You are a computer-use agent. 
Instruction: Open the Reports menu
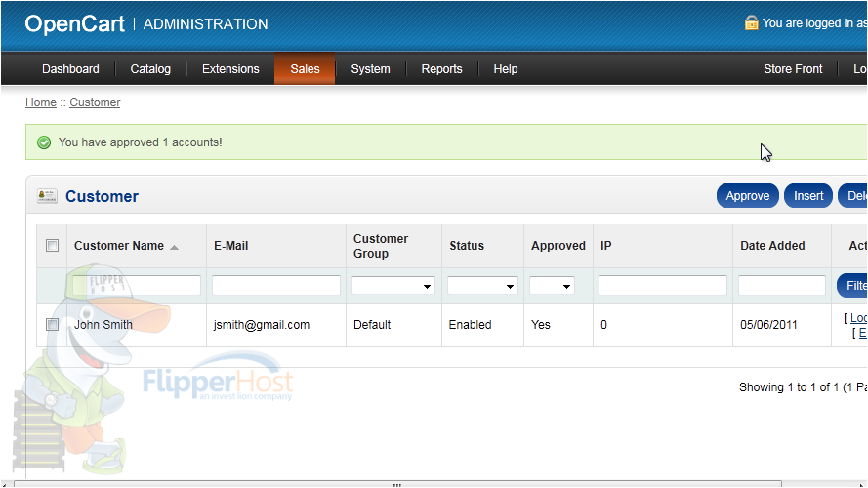(441, 69)
